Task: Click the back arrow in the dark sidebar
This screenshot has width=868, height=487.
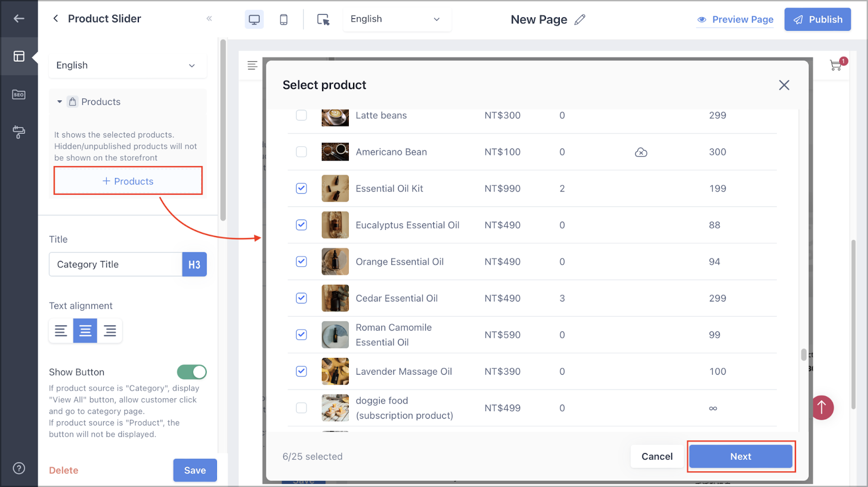Action: coord(19,18)
